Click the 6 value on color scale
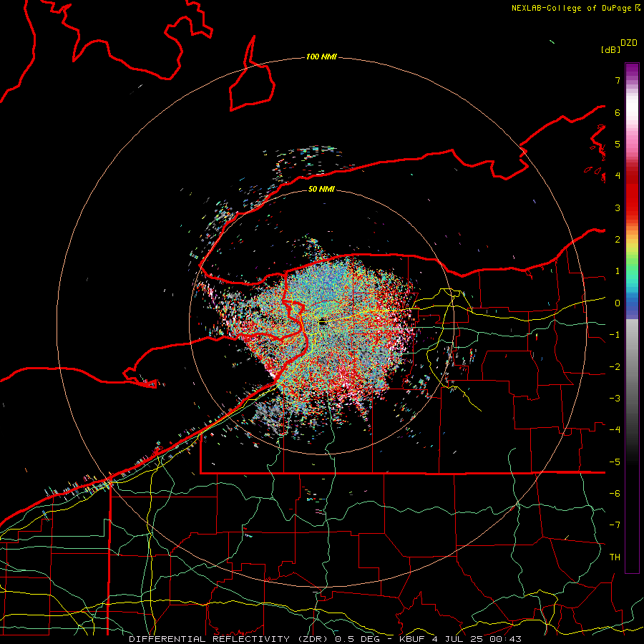 pyautogui.click(x=618, y=112)
